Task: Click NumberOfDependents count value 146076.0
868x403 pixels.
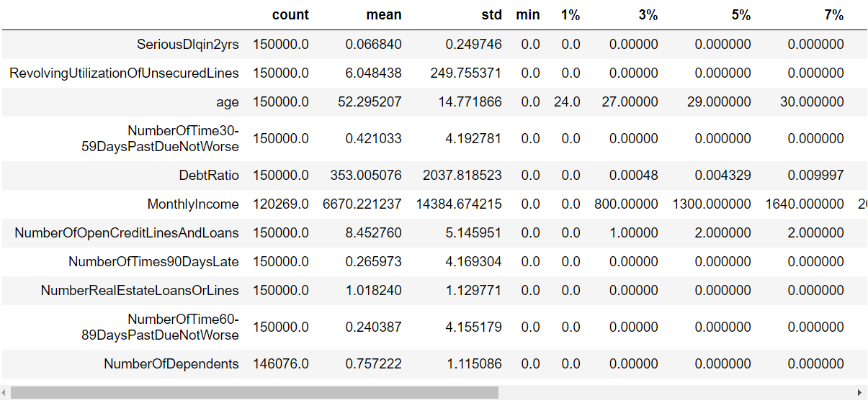Action: coord(281,363)
